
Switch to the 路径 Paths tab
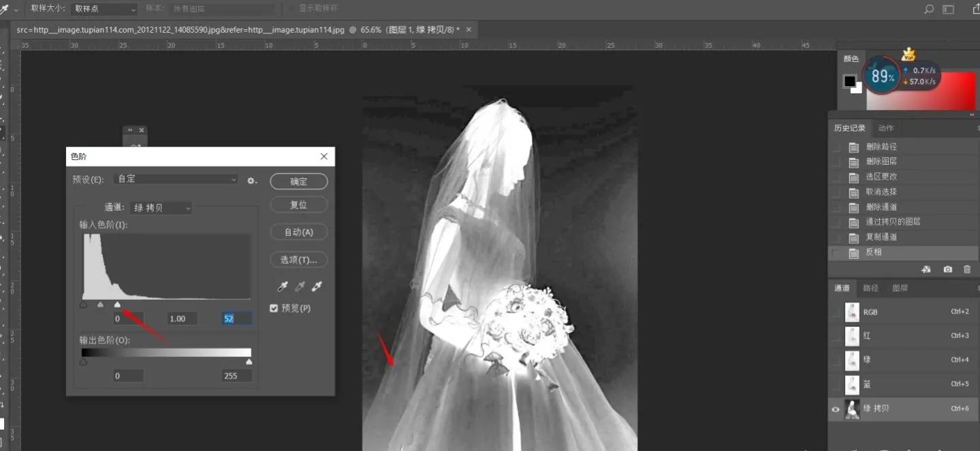[871, 287]
